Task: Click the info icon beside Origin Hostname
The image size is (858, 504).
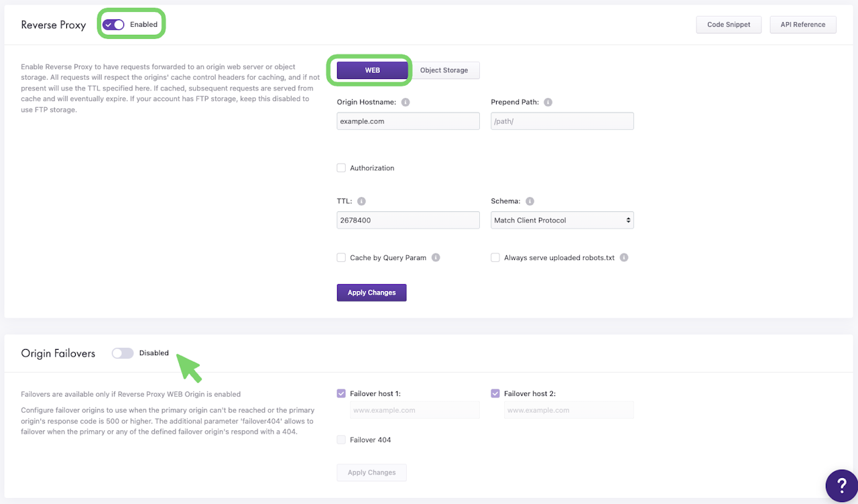Action: 406,103
